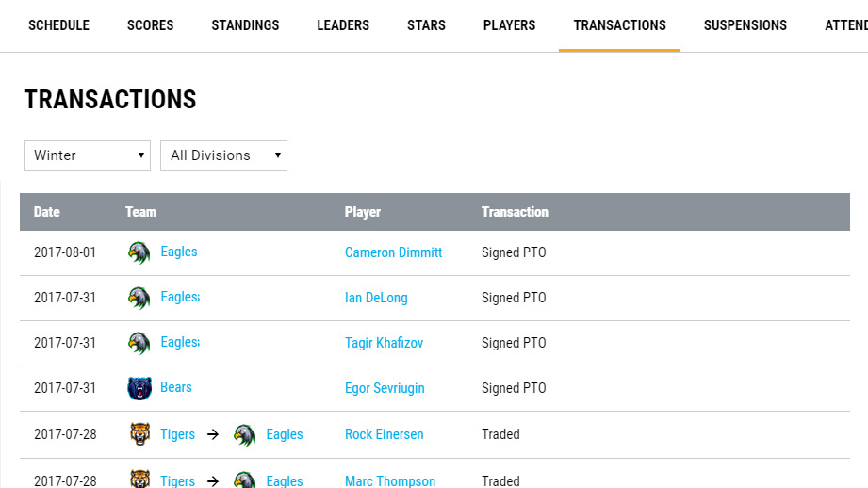Click Eagles logo in Cameron Dimmitt row
This screenshot has width=868, height=488.
coord(139,252)
